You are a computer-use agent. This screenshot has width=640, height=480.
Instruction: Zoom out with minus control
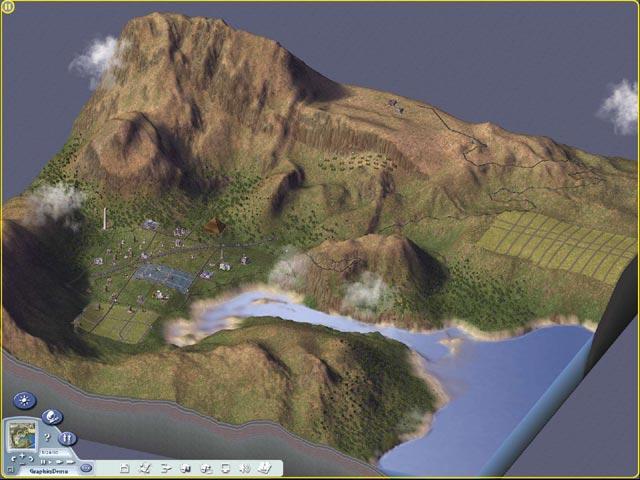pos(22,463)
